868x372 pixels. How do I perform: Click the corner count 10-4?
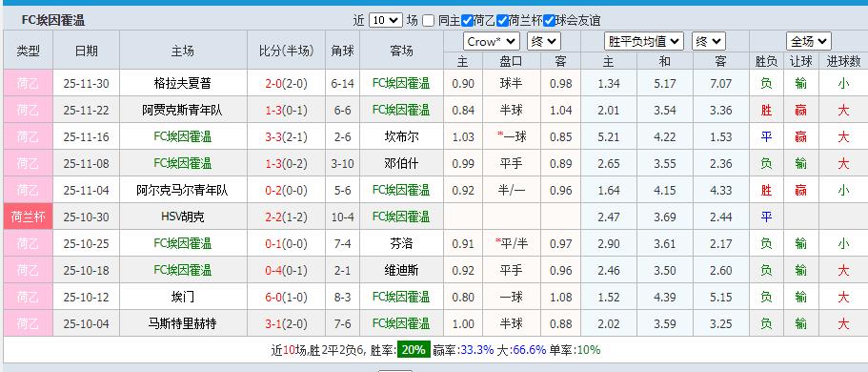tap(342, 217)
